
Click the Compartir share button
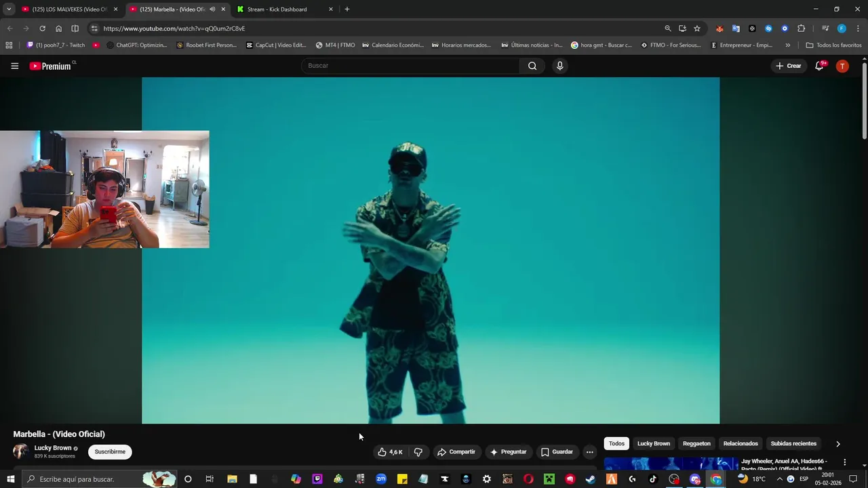pos(456,452)
